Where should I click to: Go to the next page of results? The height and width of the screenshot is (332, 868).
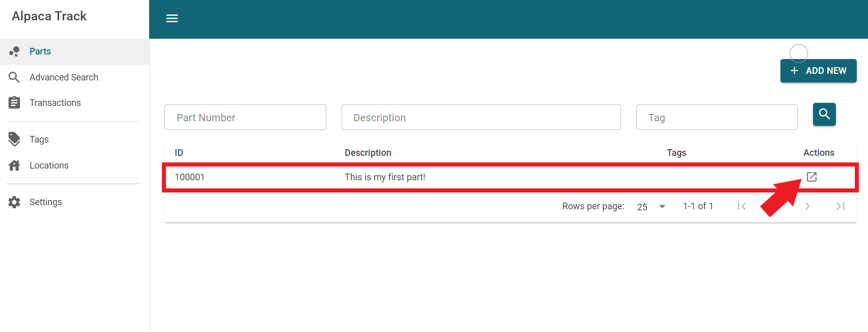pyautogui.click(x=807, y=206)
